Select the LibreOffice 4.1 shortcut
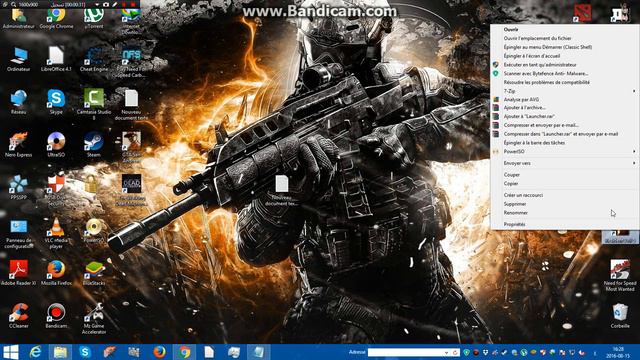Image resolution: width=640 pixels, height=360 pixels. point(56,59)
